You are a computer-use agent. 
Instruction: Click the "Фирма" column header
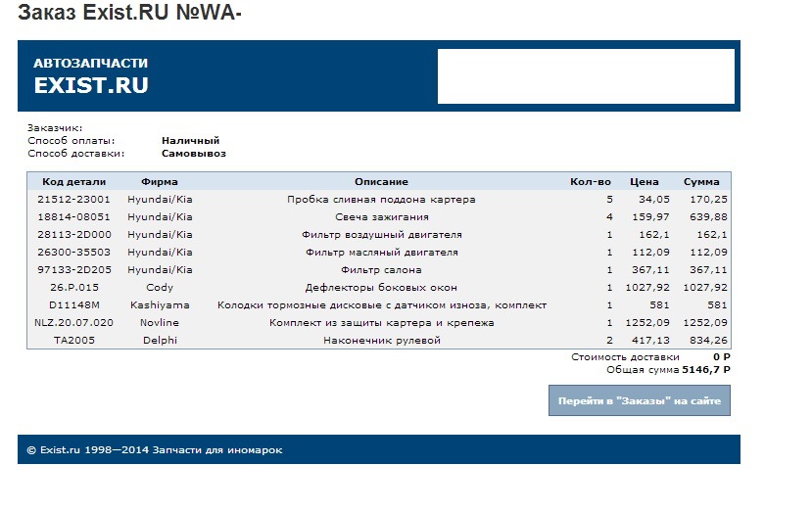[x=160, y=182]
